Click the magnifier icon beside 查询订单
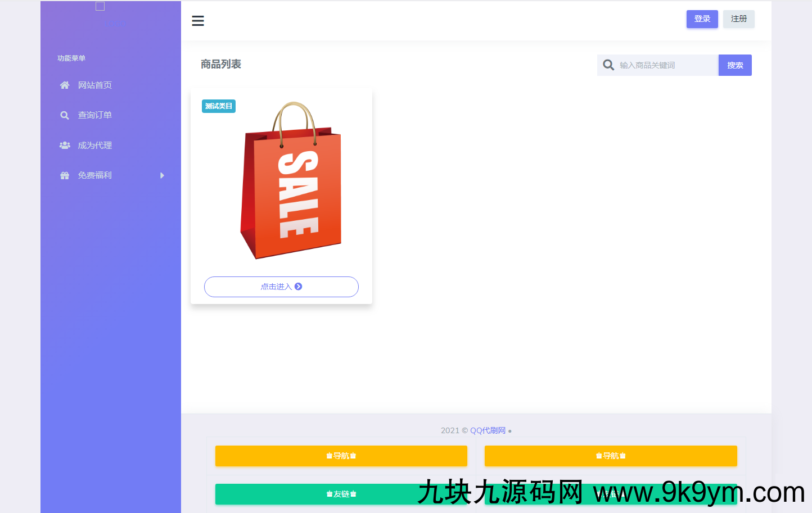Viewport: 812px width, 513px height. click(x=65, y=115)
